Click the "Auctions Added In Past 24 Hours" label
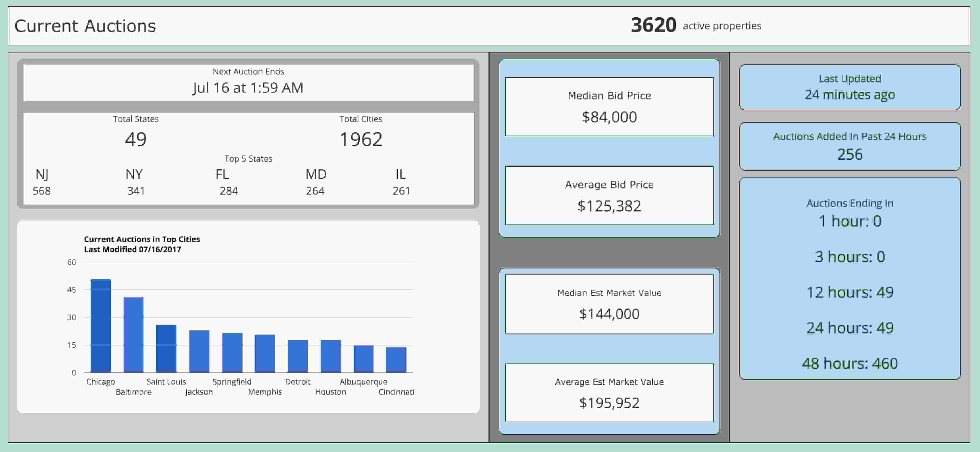This screenshot has width=980, height=452. pos(850,136)
